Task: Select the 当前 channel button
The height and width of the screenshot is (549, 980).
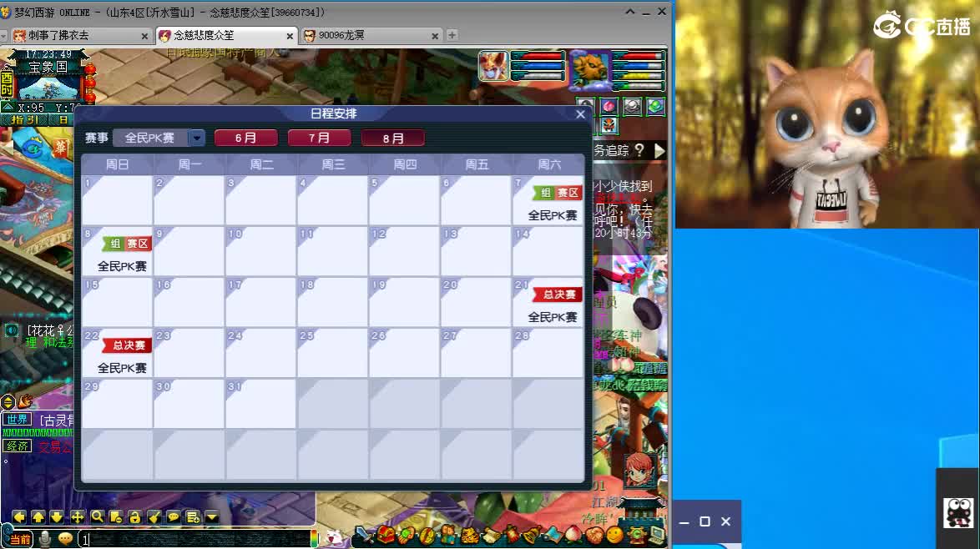Action: tap(18, 539)
